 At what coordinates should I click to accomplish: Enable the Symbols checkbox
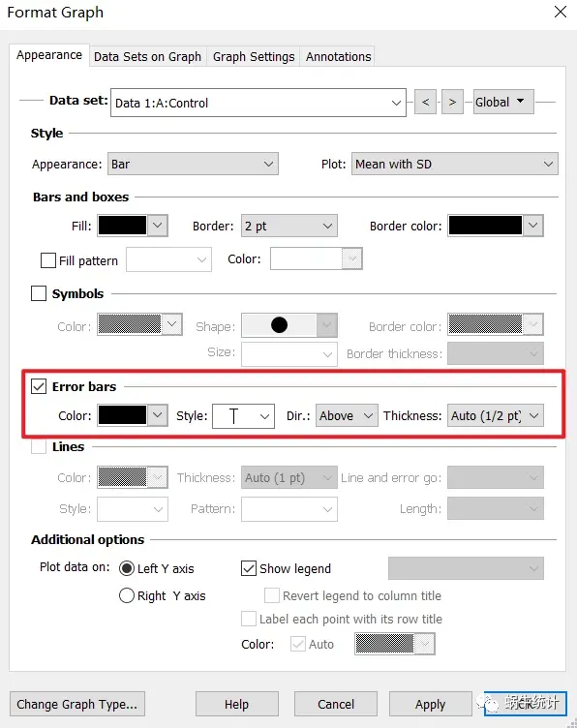pos(39,293)
